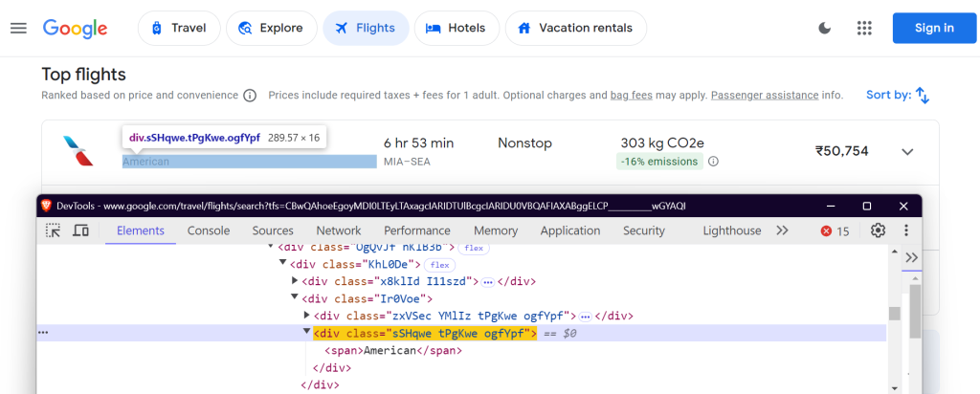980x394 pixels.
Task: Switch to the DevTools Console tab
Action: 209,230
